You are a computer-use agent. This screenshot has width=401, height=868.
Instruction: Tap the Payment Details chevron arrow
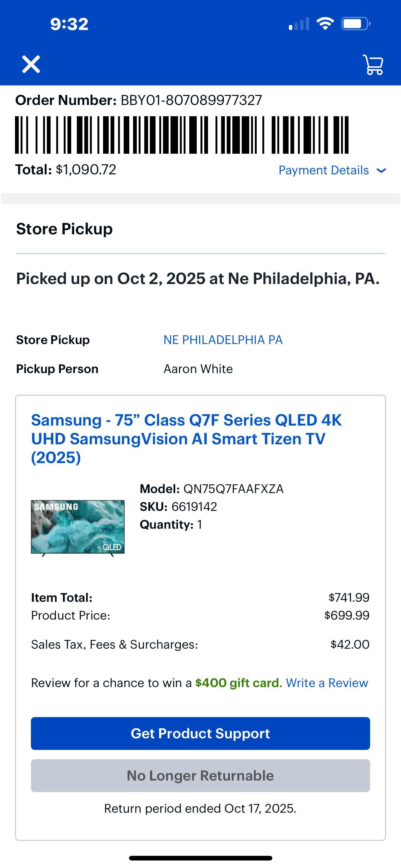click(381, 171)
